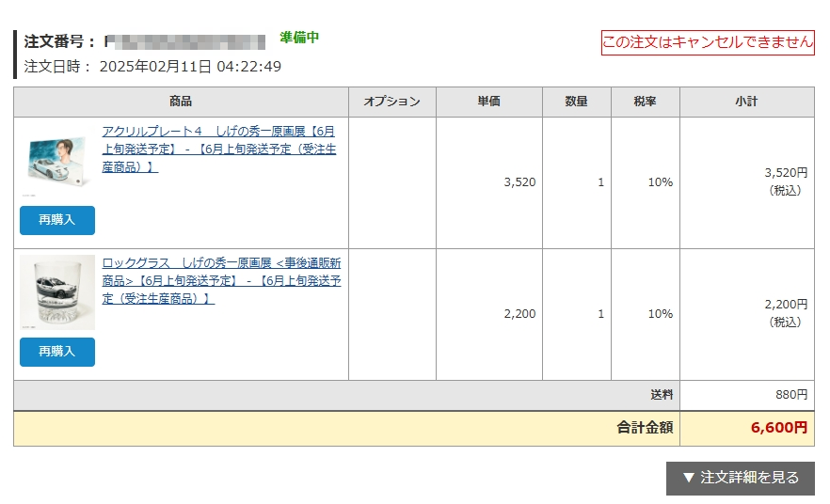Select the 準備中 order status label
The width and height of the screenshot is (830, 504).
(x=299, y=37)
